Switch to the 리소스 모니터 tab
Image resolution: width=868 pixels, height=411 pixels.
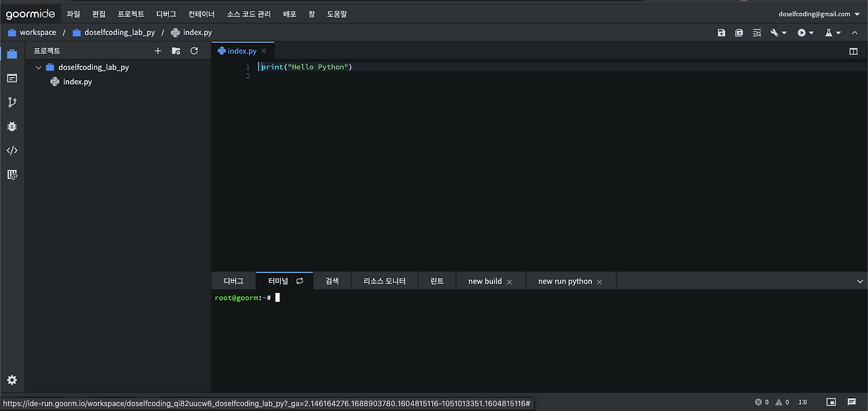[384, 281]
